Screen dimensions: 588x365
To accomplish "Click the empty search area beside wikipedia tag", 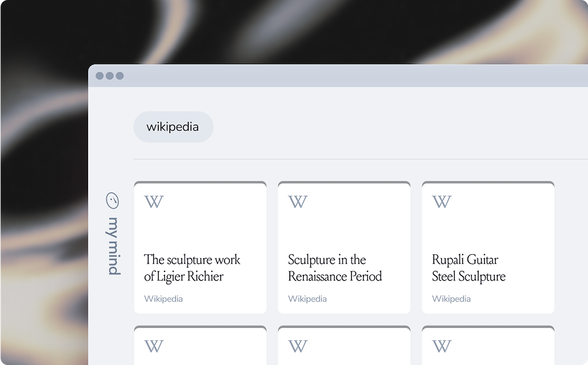I will (x=382, y=127).
